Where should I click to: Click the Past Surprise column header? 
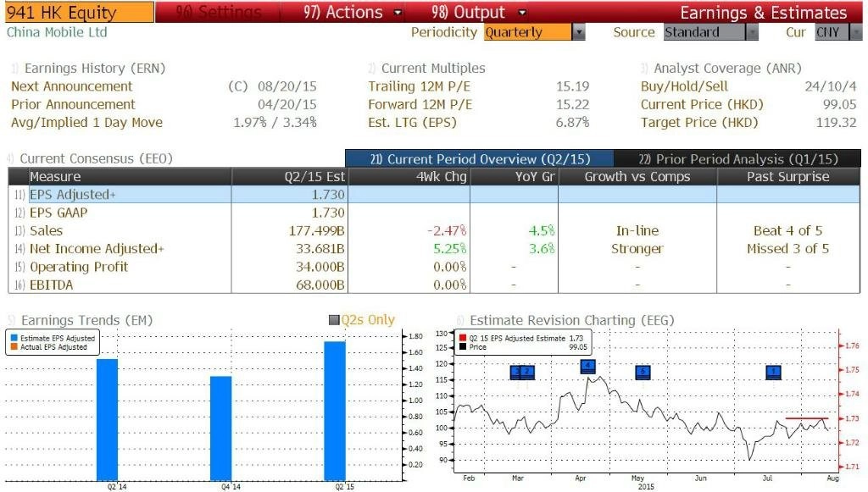(788, 176)
